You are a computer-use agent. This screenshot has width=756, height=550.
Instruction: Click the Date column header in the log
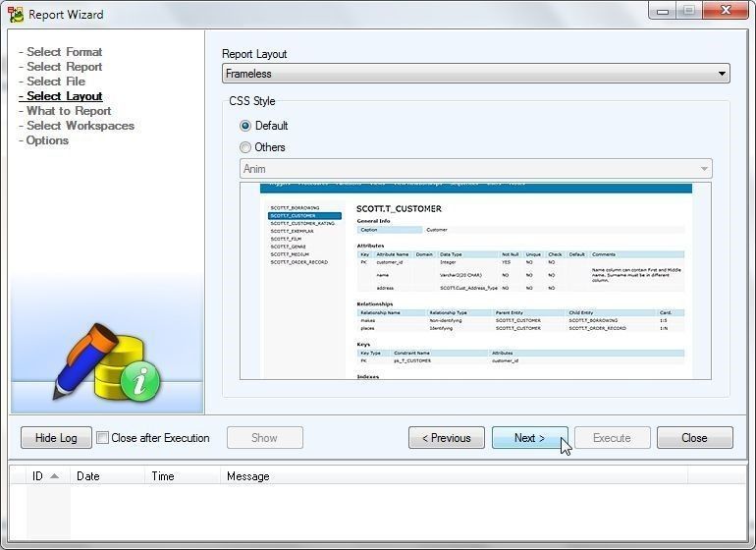[x=108, y=476]
